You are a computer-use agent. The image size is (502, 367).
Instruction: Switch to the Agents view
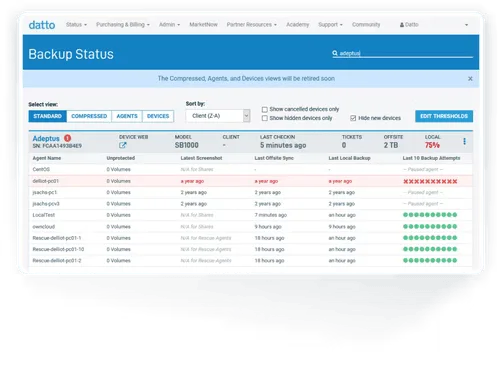[127, 116]
